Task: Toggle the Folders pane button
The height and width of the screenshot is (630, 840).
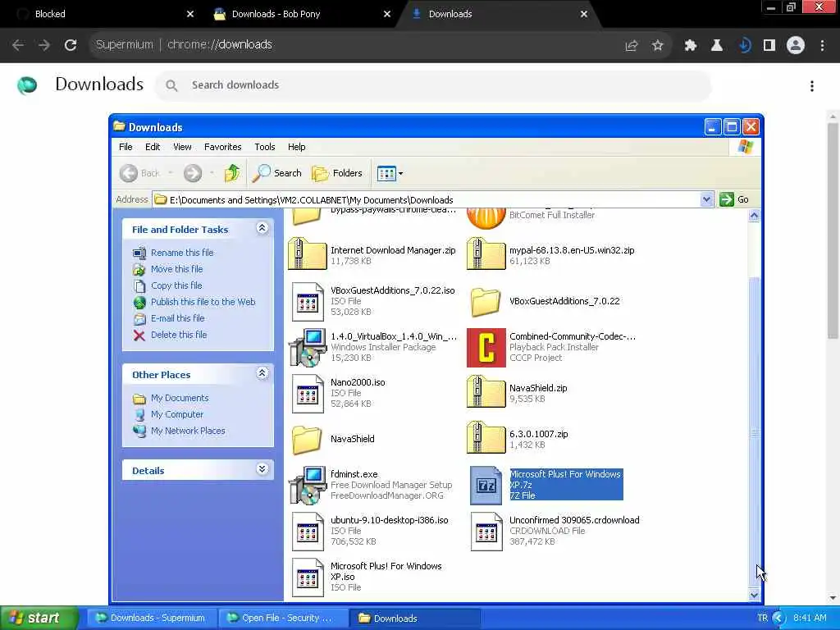Action: pyautogui.click(x=337, y=172)
